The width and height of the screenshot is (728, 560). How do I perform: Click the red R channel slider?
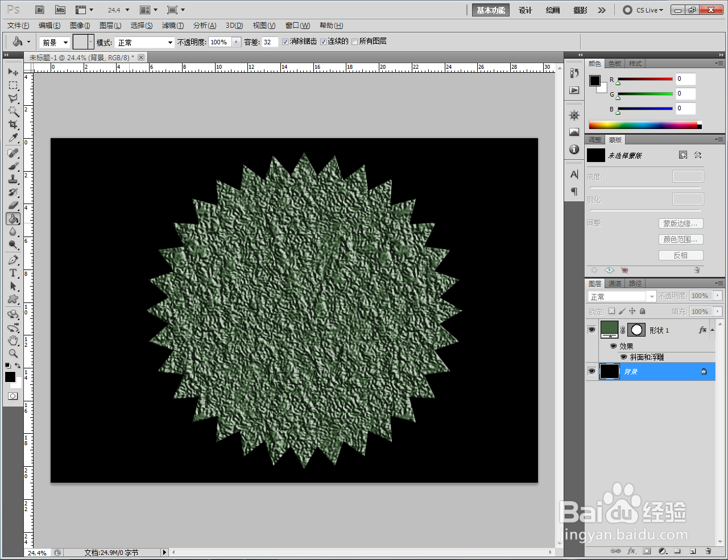coord(645,79)
